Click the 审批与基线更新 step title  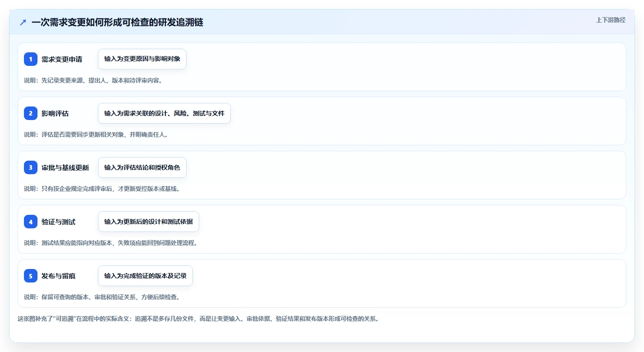[x=65, y=167]
